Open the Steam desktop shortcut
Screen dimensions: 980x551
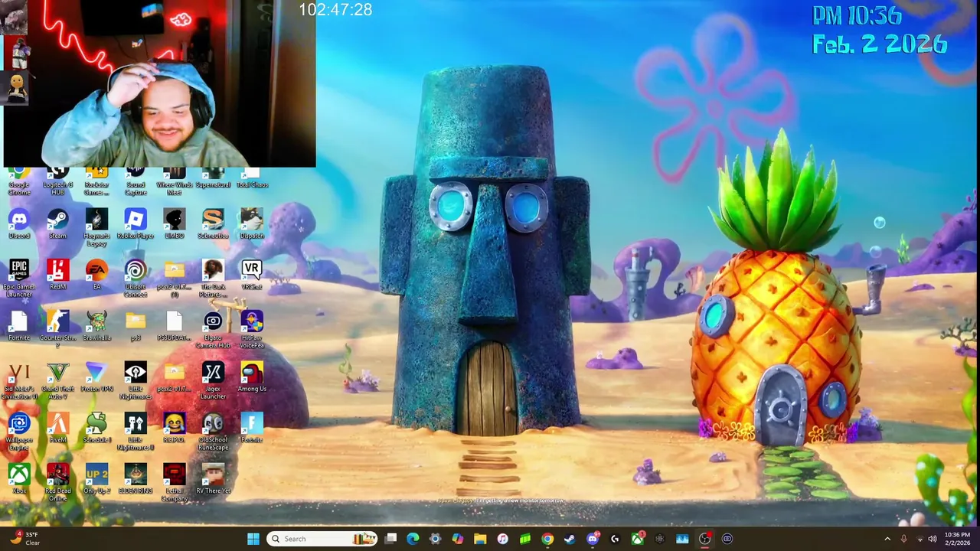point(57,223)
